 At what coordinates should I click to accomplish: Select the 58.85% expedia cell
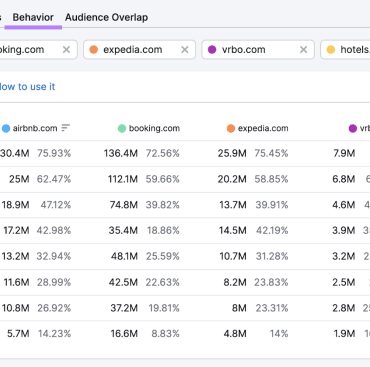tap(271, 179)
